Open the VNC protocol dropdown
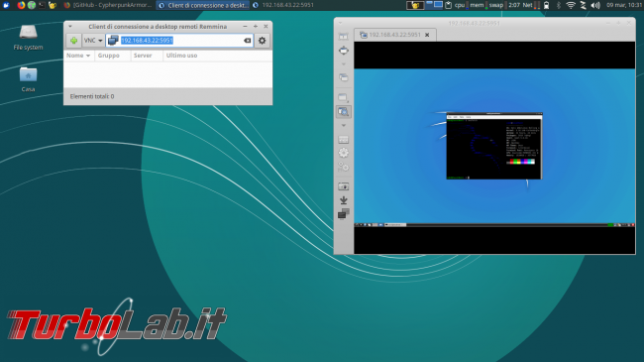This screenshot has height=362, width=644. pos(93,41)
